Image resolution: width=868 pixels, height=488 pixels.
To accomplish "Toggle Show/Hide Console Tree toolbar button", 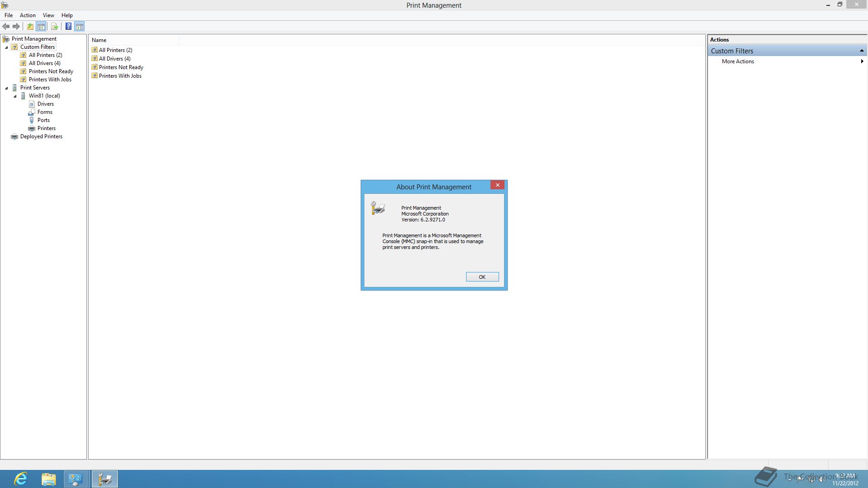I will (41, 27).
